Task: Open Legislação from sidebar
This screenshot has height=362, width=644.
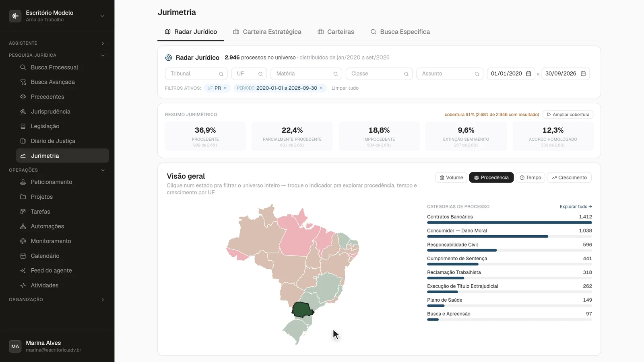Action: [x=62, y=126]
